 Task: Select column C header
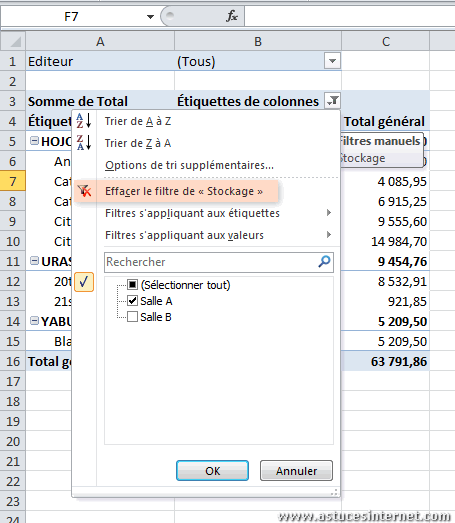(x=386, y=41)
